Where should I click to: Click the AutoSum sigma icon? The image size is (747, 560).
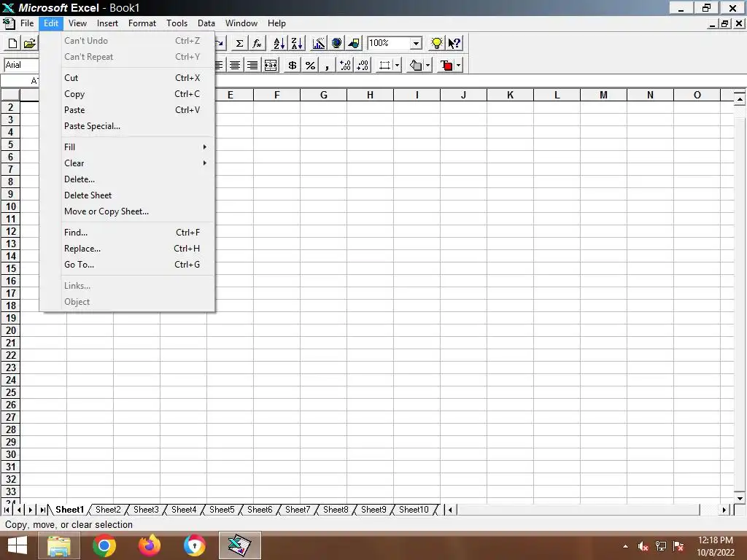239,43
